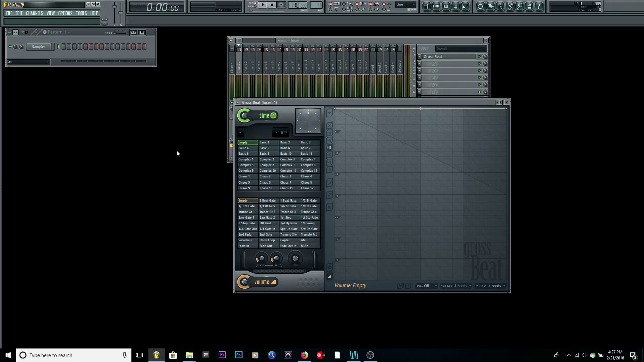Open the hold Off dropdown in Gross Beat
Screen dimensions: 644x362
click(428, 286)
